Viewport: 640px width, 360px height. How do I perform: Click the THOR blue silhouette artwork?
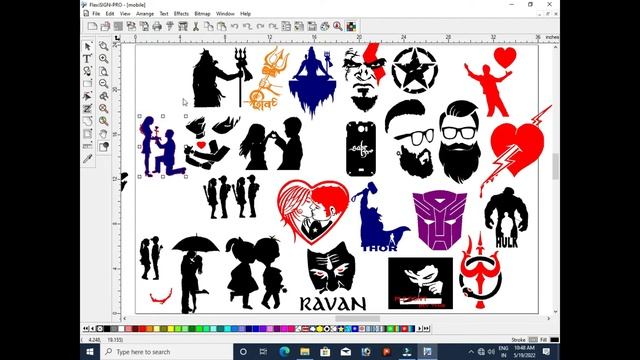tap(380, 217)
